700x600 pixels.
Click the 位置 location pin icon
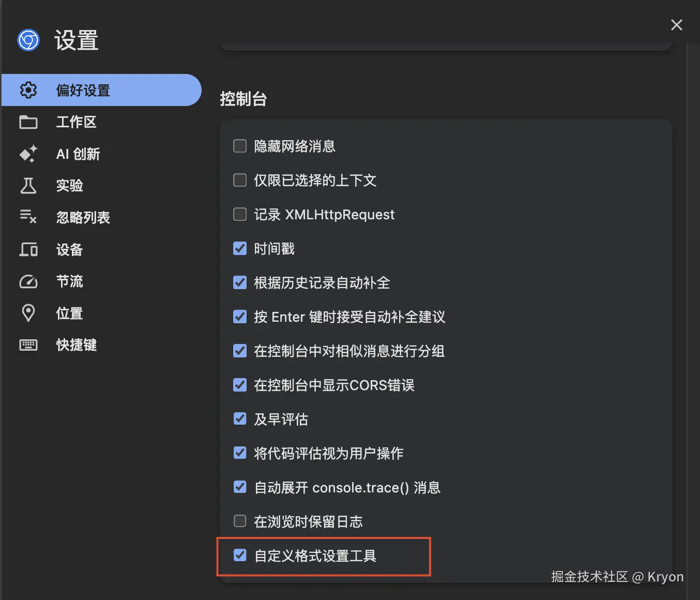pyautogui.click(x=28, y=313)
